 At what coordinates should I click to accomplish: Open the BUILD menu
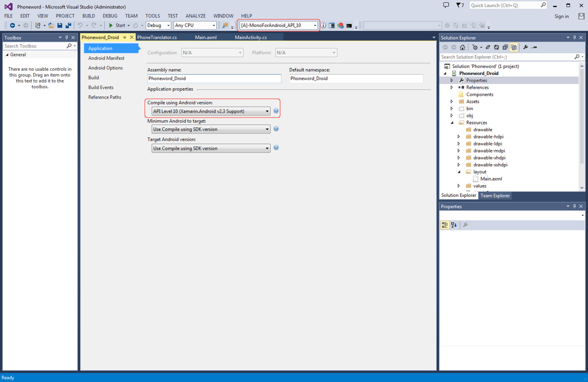[x=88, y=16]
